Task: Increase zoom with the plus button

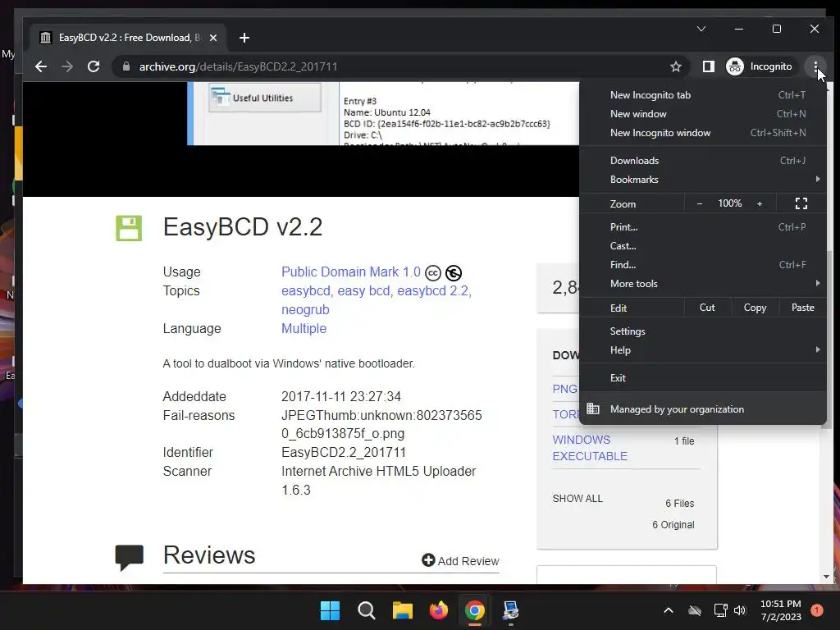Action: [760, 203]
